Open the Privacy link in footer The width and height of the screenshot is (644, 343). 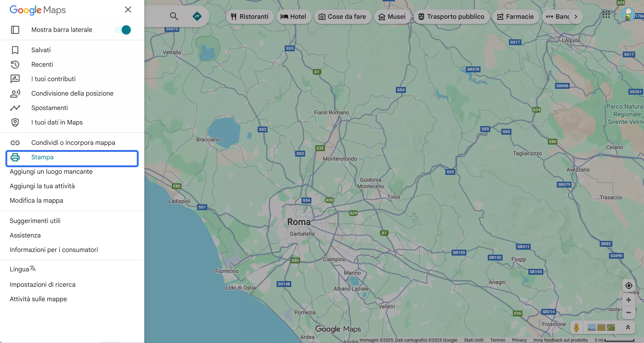coord(519,340)
